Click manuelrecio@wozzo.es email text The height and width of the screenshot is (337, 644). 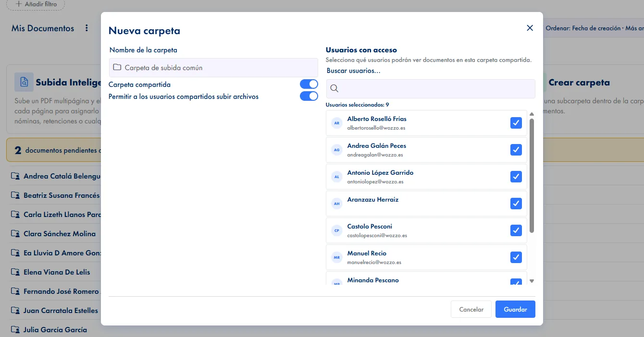point(374,263)
